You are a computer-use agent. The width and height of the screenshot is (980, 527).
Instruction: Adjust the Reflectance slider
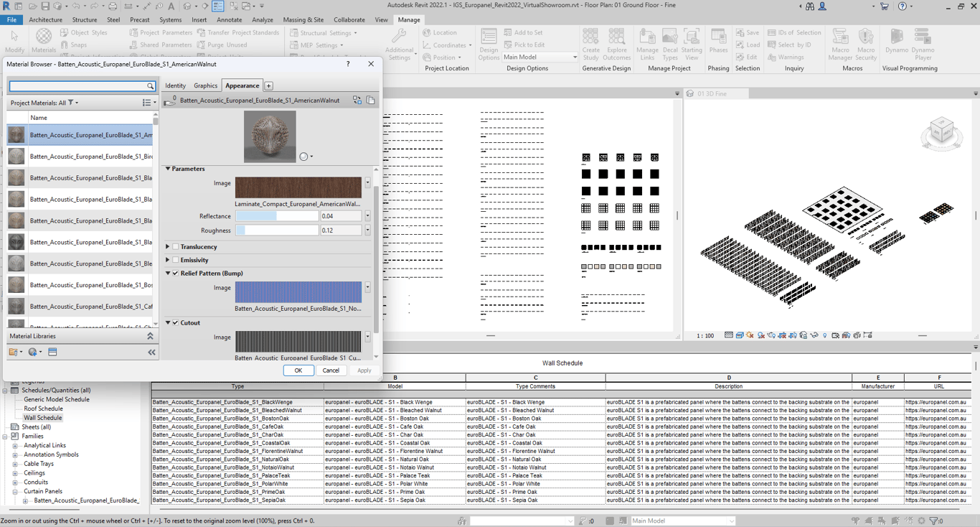[x=277, y=216]
